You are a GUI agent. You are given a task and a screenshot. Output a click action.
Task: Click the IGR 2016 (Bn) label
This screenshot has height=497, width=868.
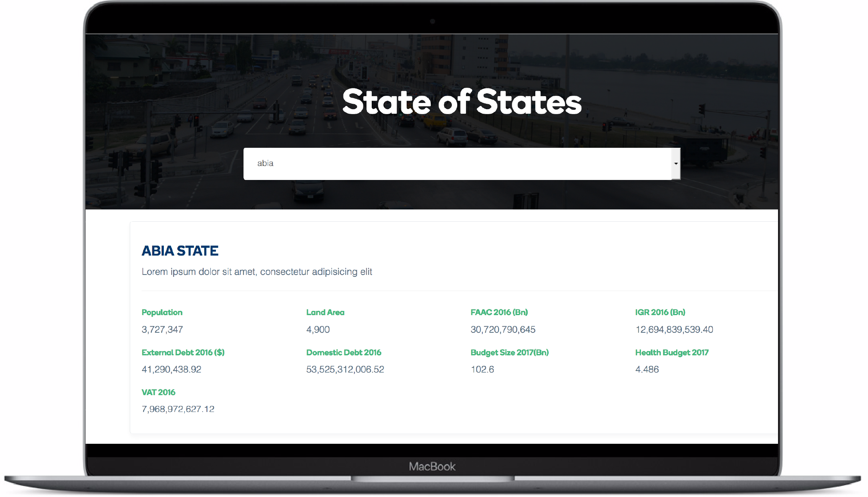pos(660,312)
